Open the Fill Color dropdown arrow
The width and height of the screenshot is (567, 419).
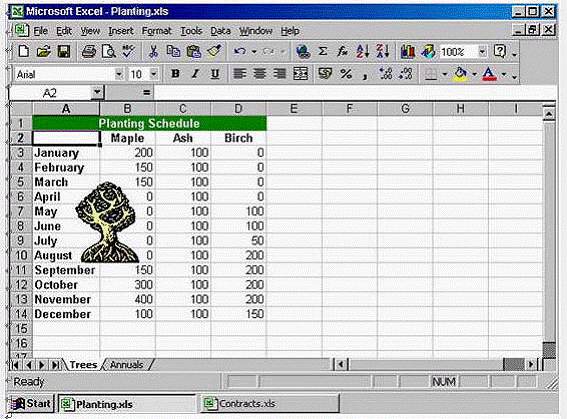[x=474, y=74]
